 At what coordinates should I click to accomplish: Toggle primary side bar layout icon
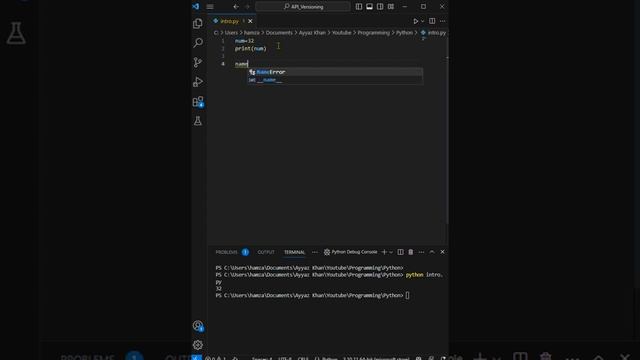(359, 7)
